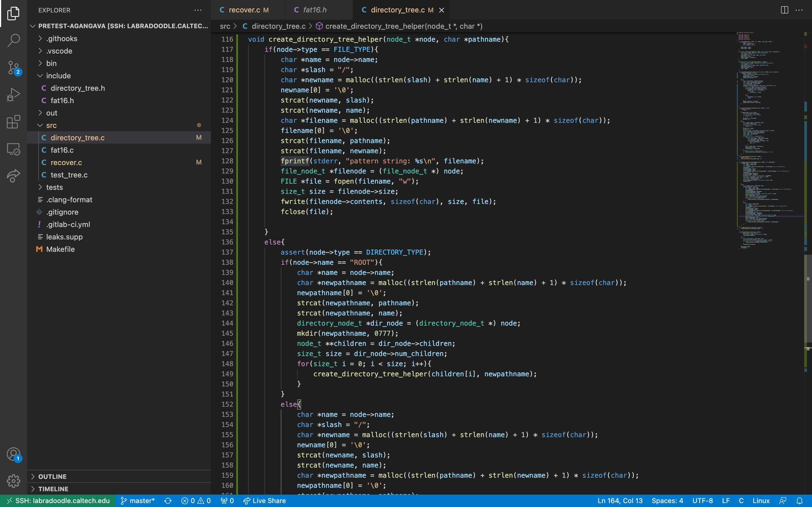Open Live Share activity bar icon
Viewport: 812px width, 507px height.
tap(14, 175)
